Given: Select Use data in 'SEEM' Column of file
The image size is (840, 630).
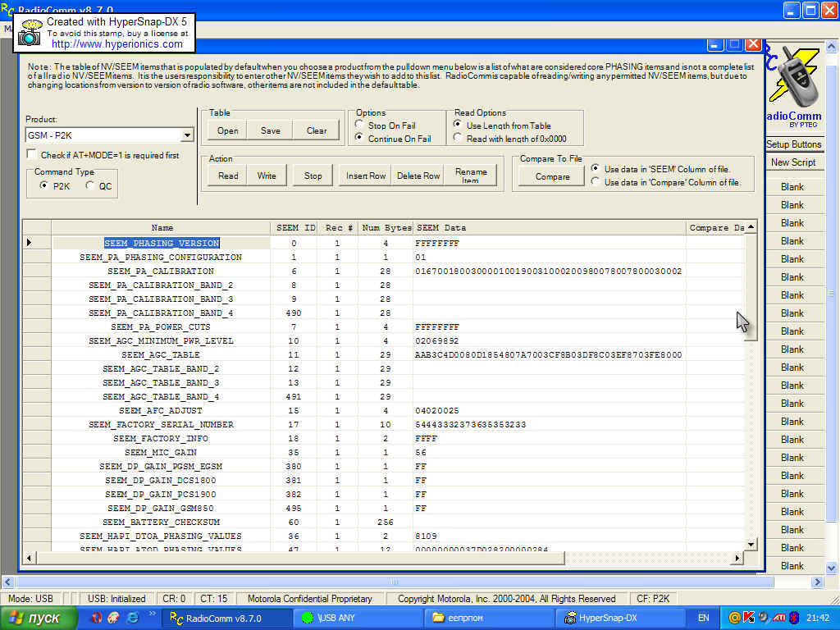Looking at the screenshot, I should 596,168.
